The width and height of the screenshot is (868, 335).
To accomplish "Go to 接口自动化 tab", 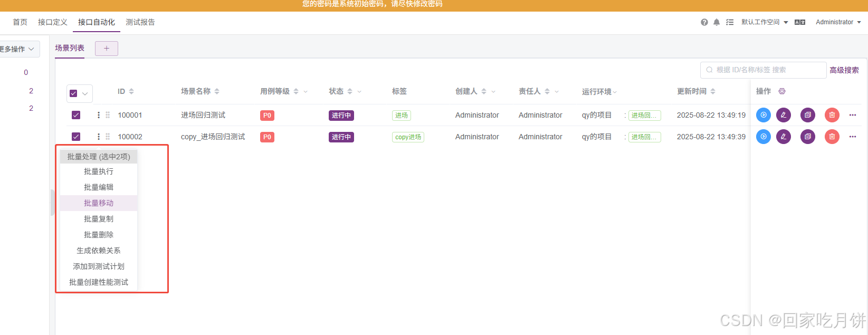I will click(97, 22).
